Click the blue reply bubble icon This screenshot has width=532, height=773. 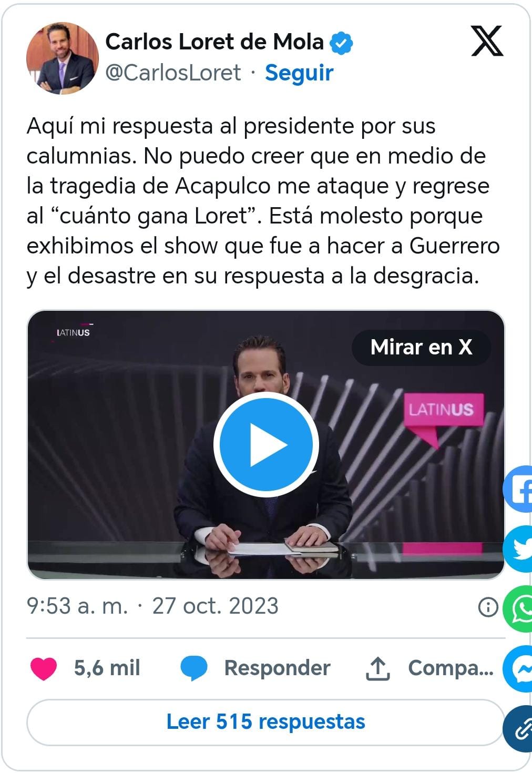point(194,668)
